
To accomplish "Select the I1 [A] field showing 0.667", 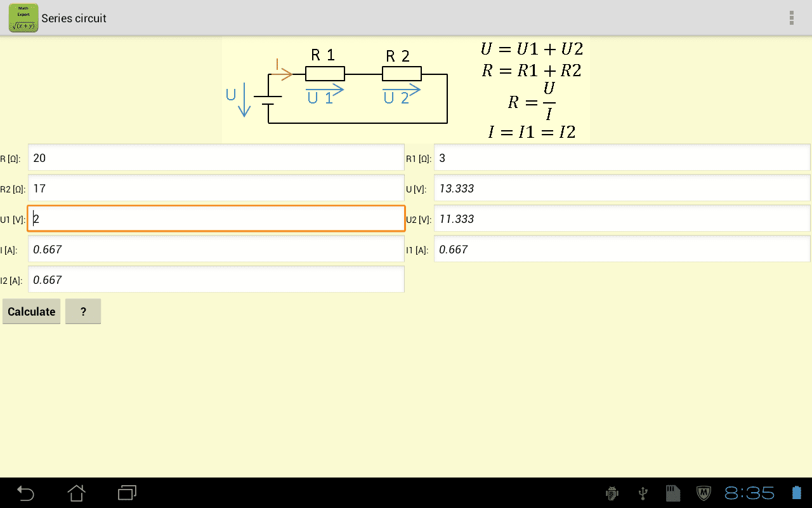I will (x=622, y=249).
